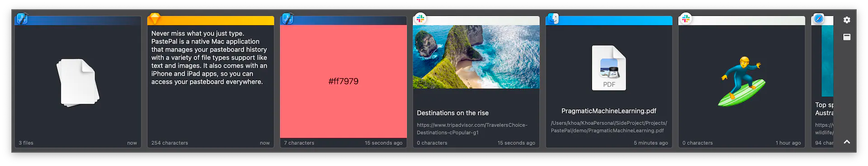Select the PastePal description text card
Viewport: 868px width, 166px height.
(x=211, y=82)
